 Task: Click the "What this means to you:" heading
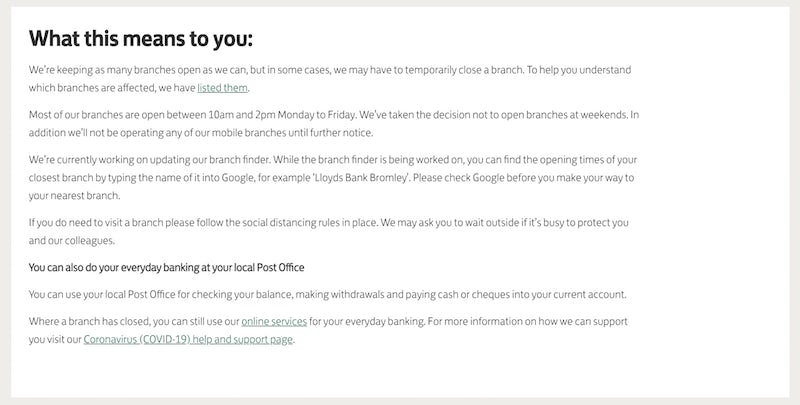(141, 38)
